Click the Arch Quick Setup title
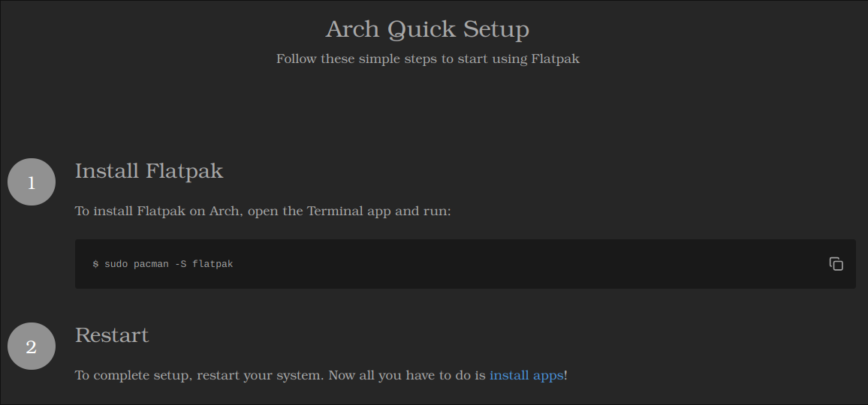The image size is (868, 405). point(427,29)
